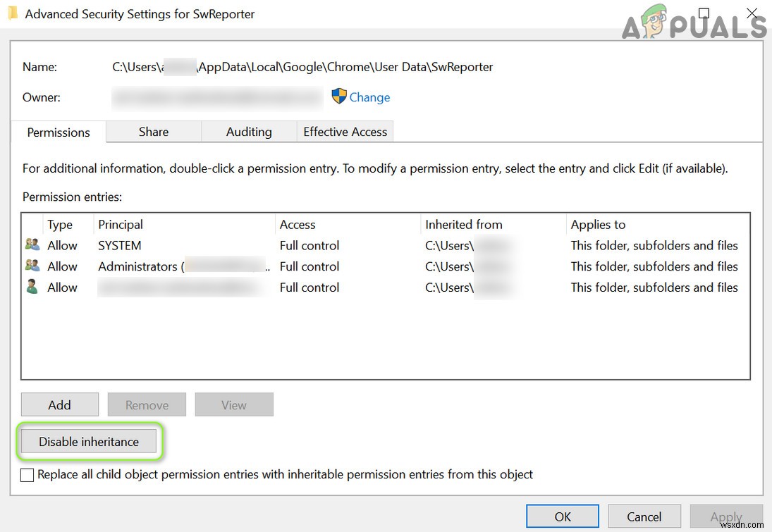Click the folder icon in the title bar

pos(13,13)
